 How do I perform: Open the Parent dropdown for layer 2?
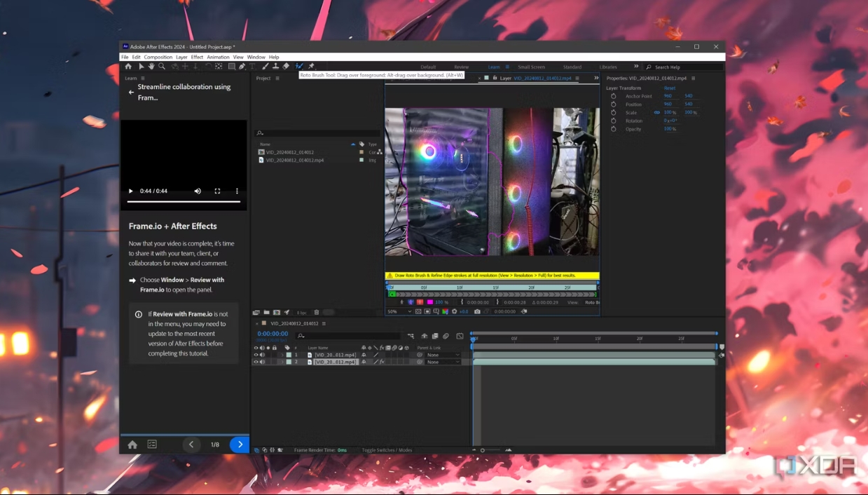pos(443,362)
